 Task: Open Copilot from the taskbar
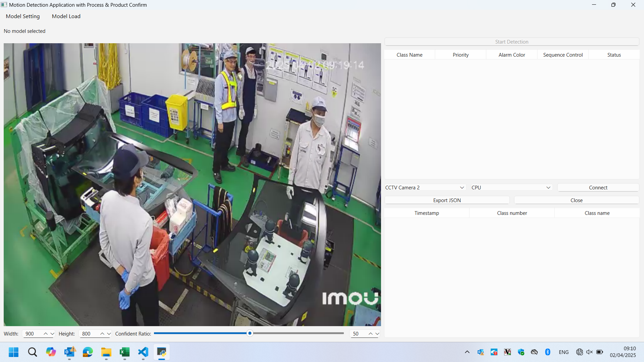pyautogui.click(x=51, y=352)
